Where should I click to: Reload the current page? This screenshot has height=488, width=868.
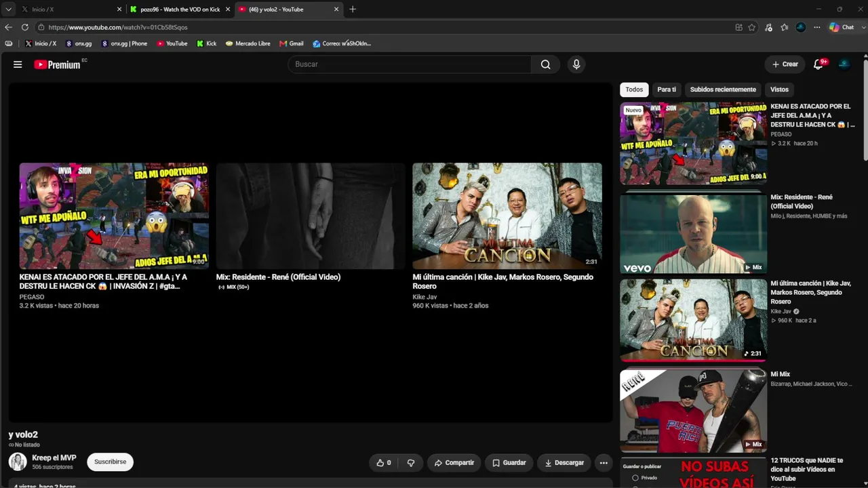[24, 27]
